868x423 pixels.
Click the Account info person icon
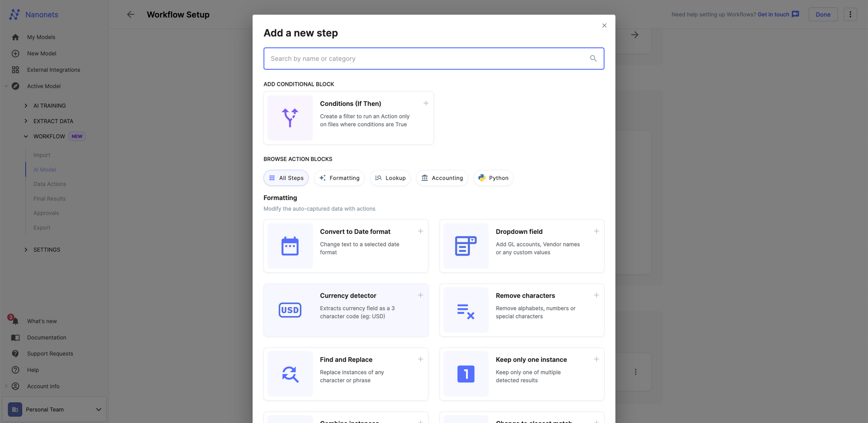pos(15,386)
